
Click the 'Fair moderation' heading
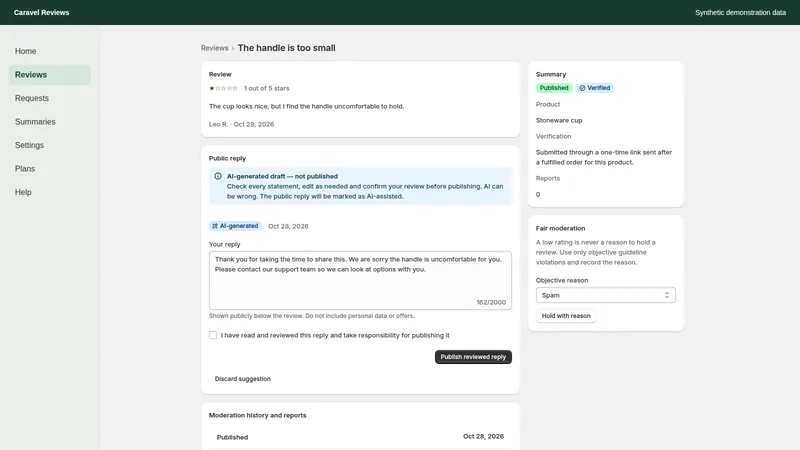click(x=560, y=228)
